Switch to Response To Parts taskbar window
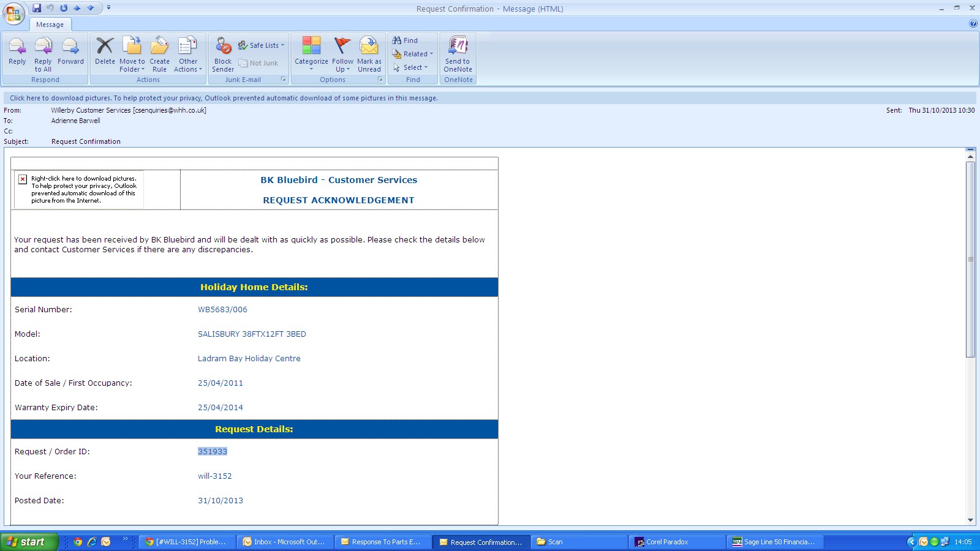Screen dimensions: 980x551 [x=383, y=542]
